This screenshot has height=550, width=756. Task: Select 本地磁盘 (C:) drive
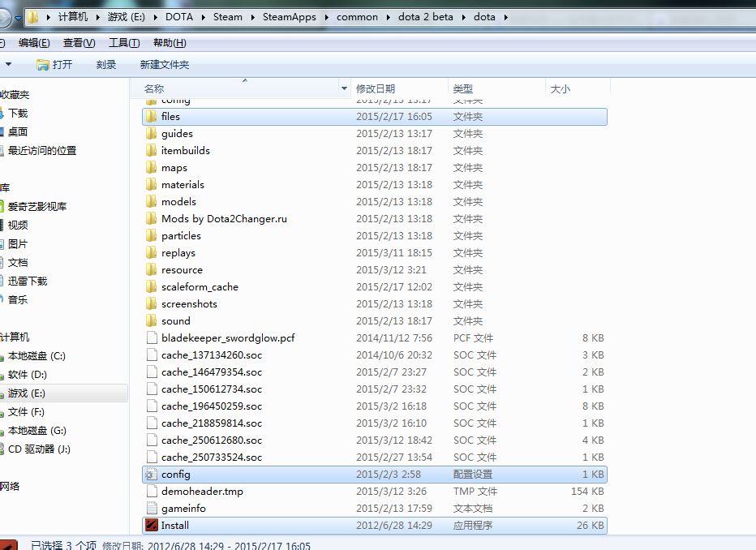[x=37, y=356]
